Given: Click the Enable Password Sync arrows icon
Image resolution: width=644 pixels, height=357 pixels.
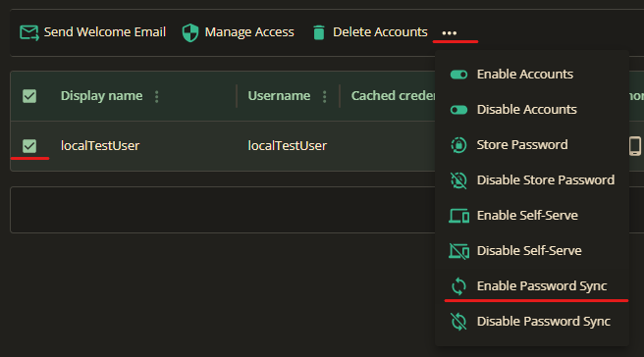Looking at the screenshot, I should (x=458, y=286).
